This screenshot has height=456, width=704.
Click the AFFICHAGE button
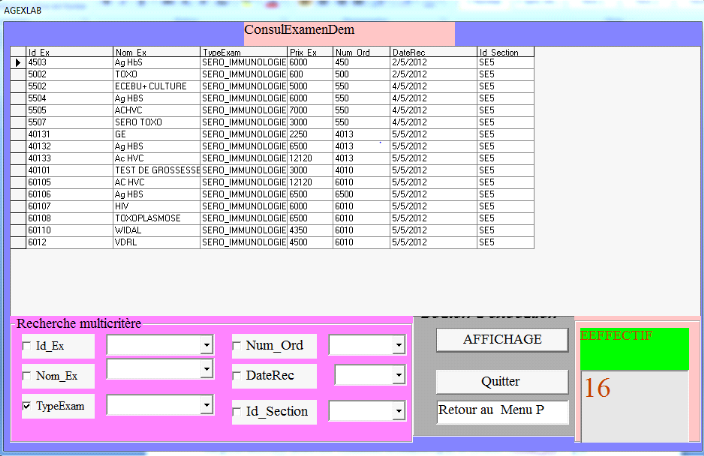(502, 340)
